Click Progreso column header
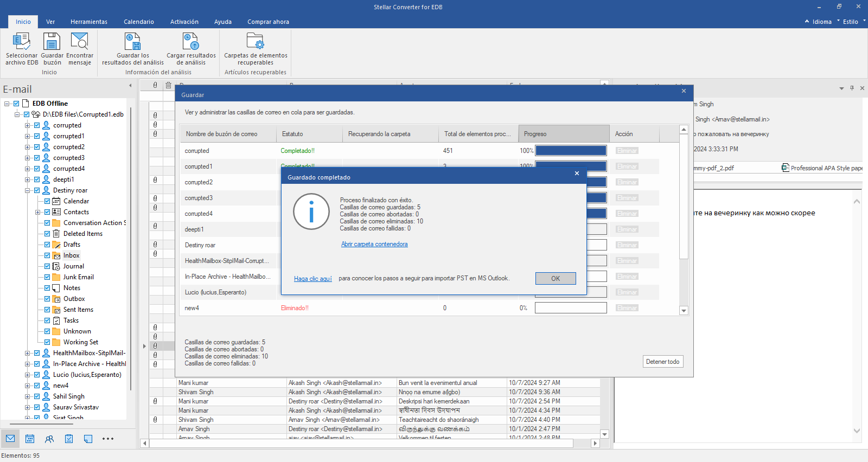Screen dimensions: 868x462 tap(564, 134)
